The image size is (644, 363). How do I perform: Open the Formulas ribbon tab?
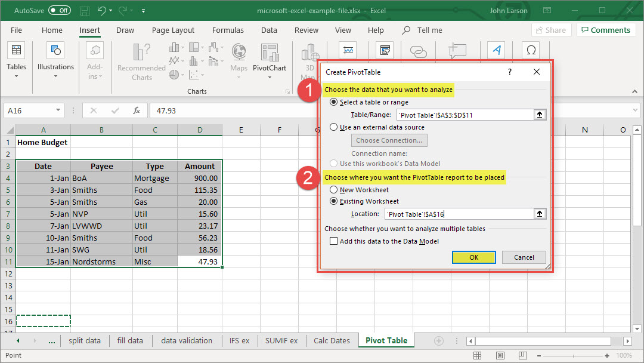228,30
